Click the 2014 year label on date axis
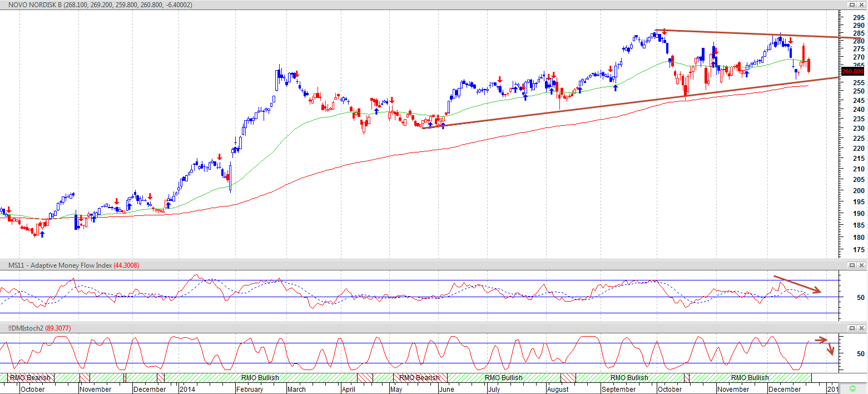Image resolution: width=868 pixels, height=394 pixels. 187,389
